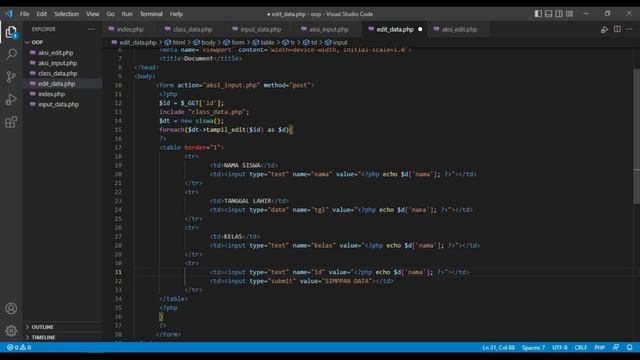The image size is (640, 360).
Task: Click breadcrumb table
Action: pos(267,42)
